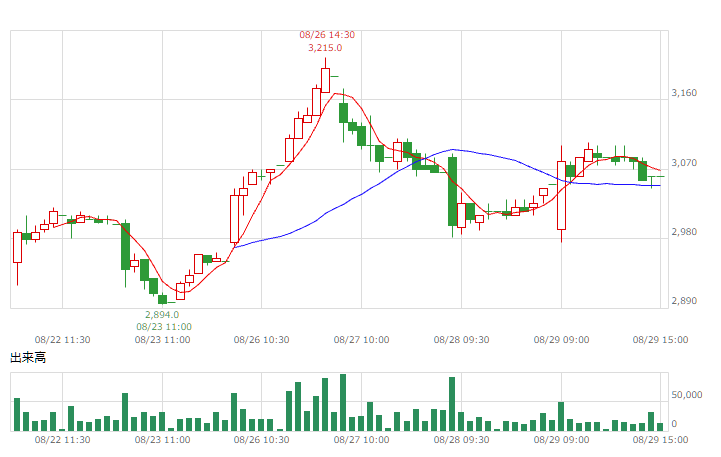
Task: Click the tallest volume bar near 08/27
Action: 343,402
